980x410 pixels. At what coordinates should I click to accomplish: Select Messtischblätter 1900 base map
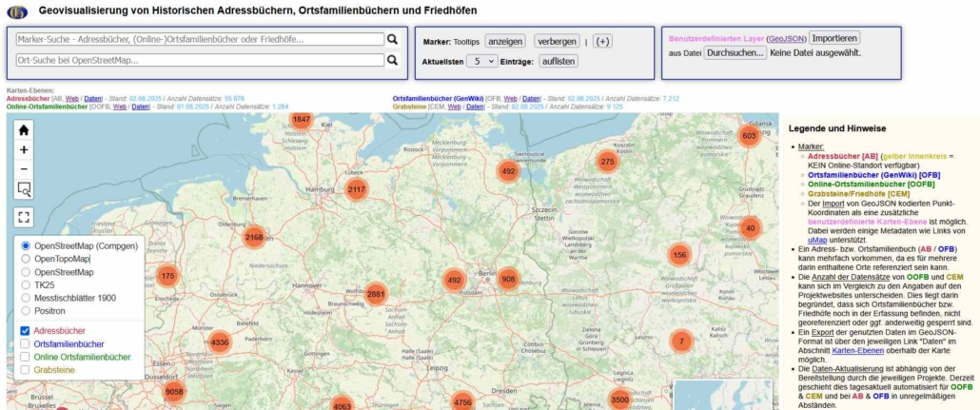pyautogui.click(x=26, y=298)
